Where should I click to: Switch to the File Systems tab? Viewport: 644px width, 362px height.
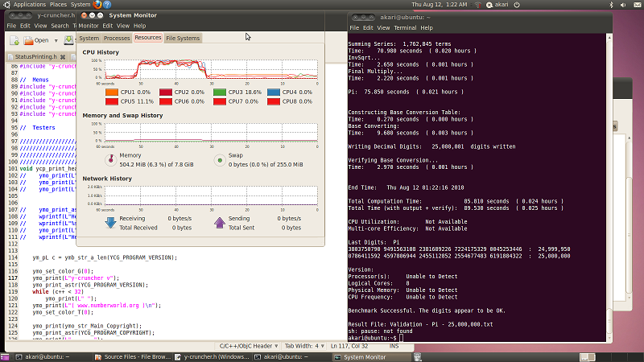click(183, 38)
